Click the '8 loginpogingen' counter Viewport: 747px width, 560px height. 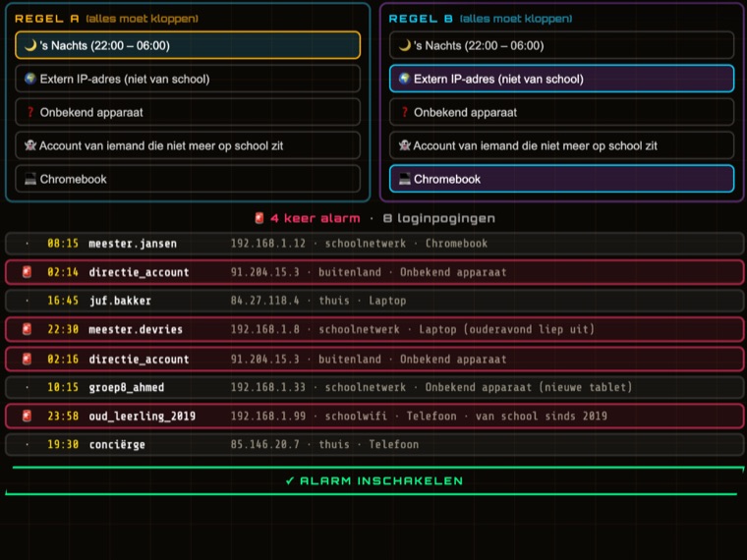coord(439,218)
